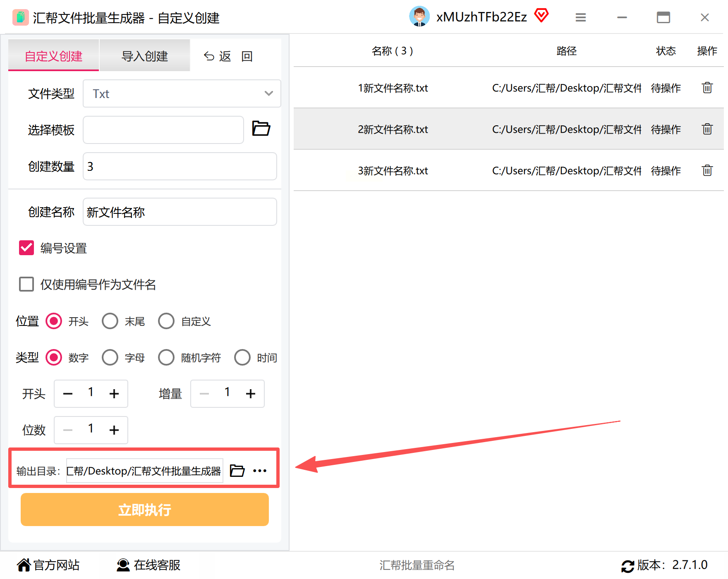Increase the 位数 value with plus
Screen dimensions: 728x579
[x=114, y=430]
